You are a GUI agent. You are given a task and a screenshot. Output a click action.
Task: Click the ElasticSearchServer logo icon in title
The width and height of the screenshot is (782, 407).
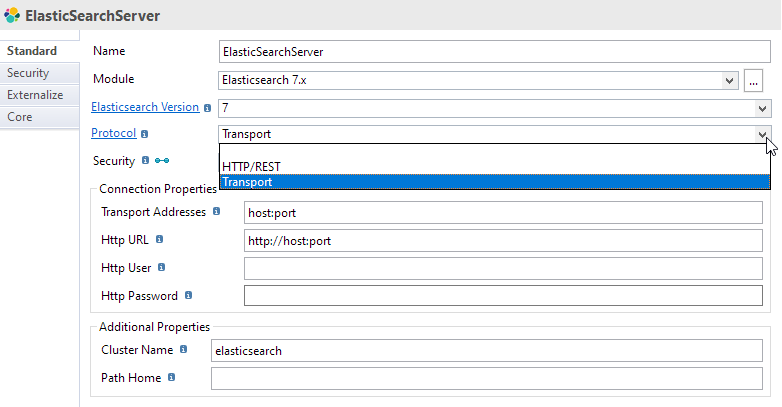[12, 15]
